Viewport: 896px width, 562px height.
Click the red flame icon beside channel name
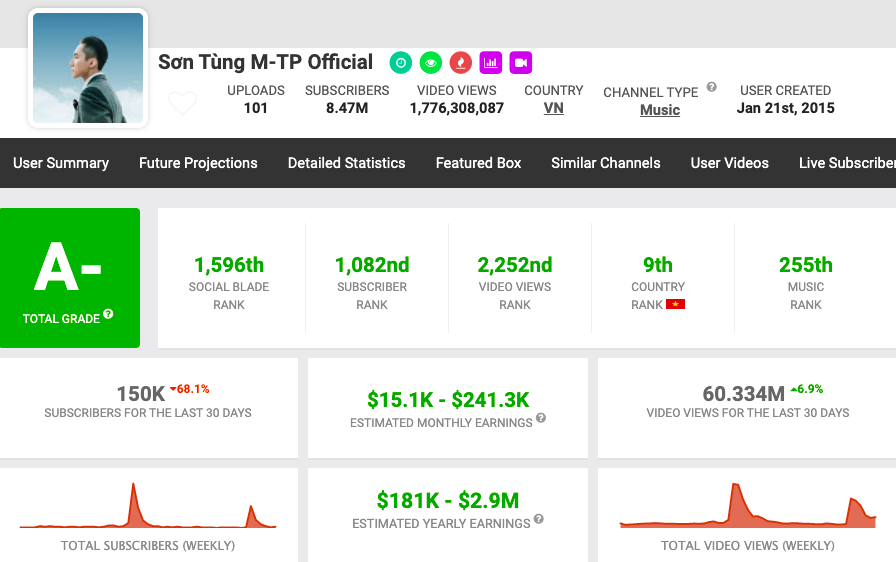click(461, 63)
